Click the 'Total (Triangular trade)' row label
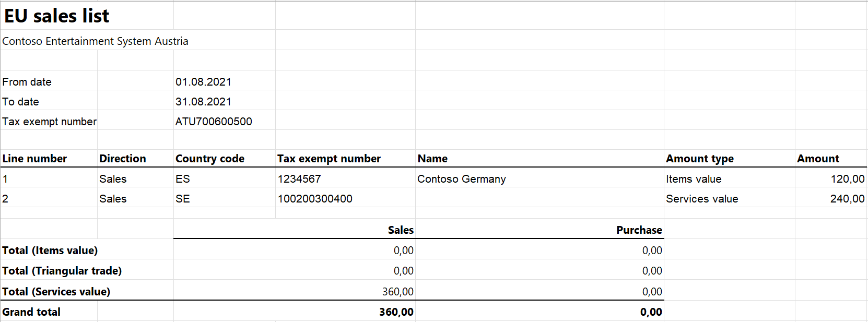Screen dimensions: 868x322 [62, 271]
